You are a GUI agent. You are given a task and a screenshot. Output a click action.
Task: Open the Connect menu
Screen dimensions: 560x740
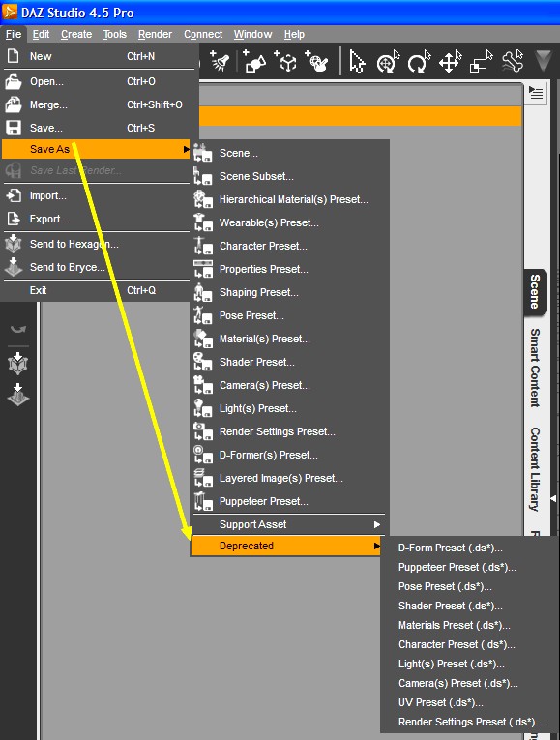203,35
